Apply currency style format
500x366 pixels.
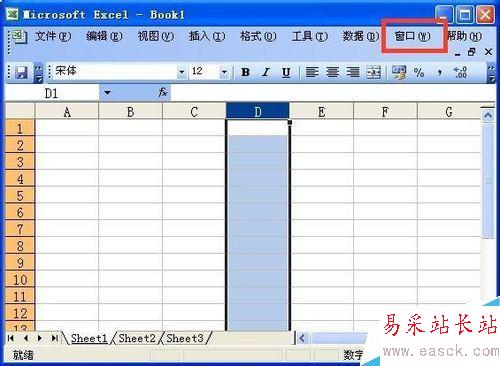coord(399,72)
